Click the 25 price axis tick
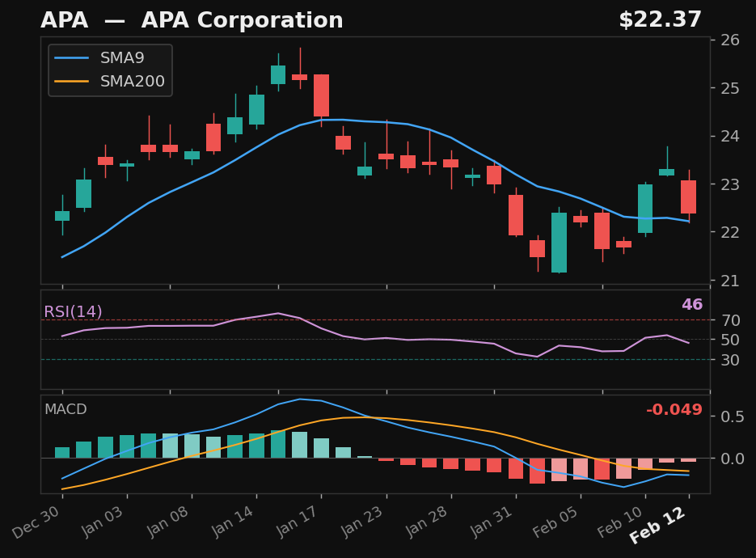756x558 pixels. pyautogui.click(x=730, y=88)
